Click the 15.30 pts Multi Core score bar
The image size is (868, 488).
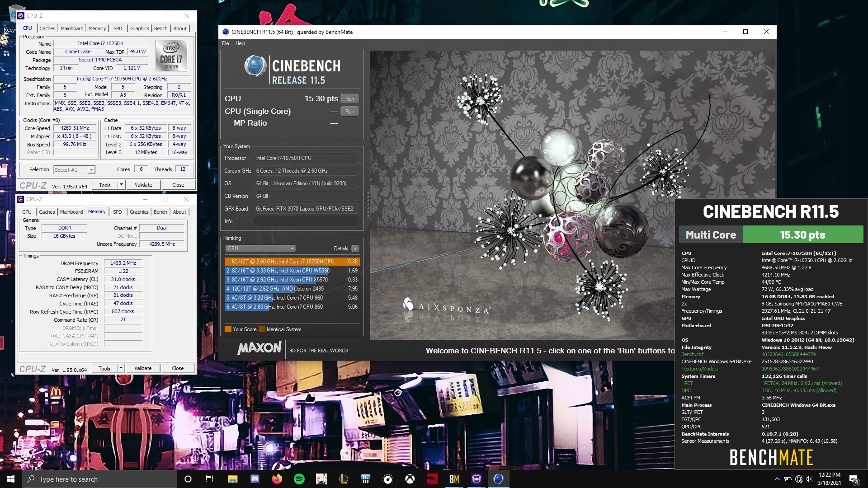pos(802,235)
